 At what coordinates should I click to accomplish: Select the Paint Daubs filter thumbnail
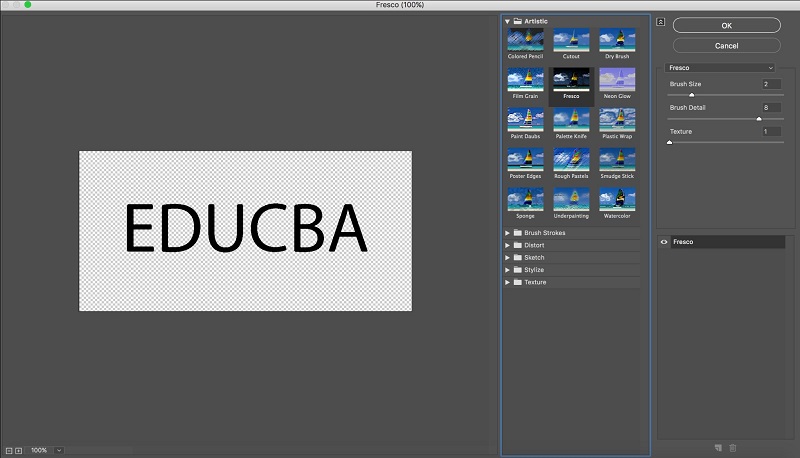pos(525,120)
